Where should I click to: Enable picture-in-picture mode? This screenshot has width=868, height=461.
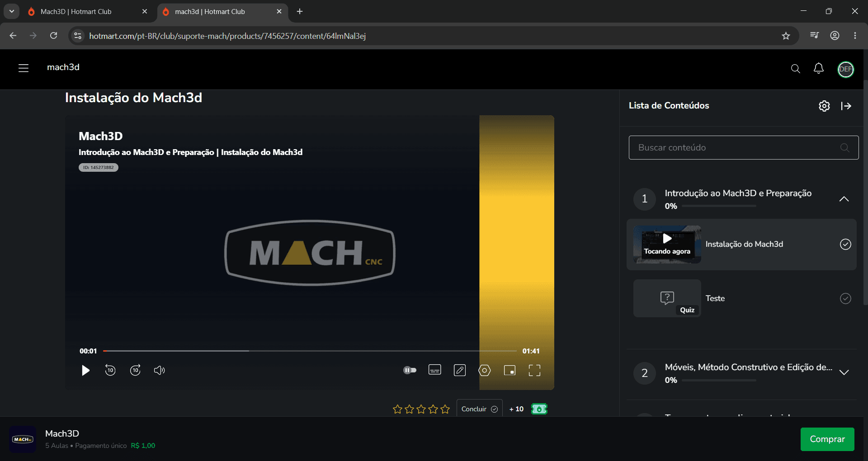coord(509,370)
